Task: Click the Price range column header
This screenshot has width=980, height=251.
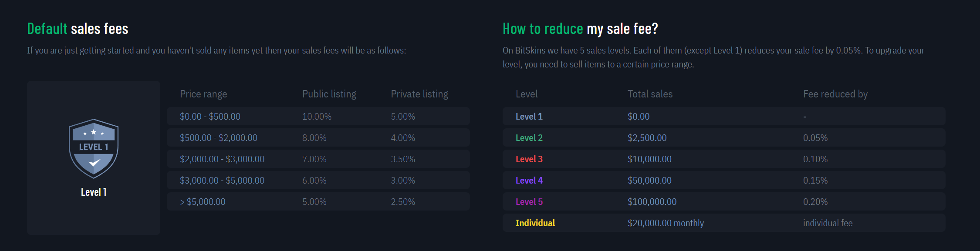Action: (x=203, y=94)
